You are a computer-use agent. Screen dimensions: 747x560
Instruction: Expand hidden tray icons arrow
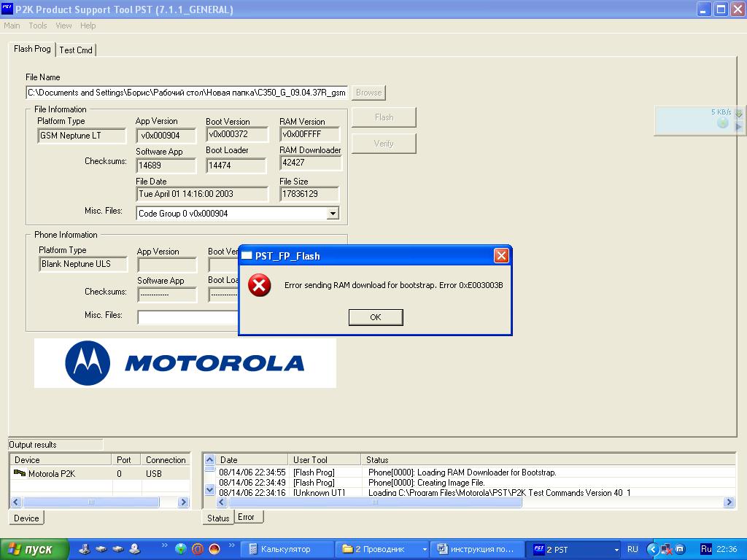click(x=652, y=549)
